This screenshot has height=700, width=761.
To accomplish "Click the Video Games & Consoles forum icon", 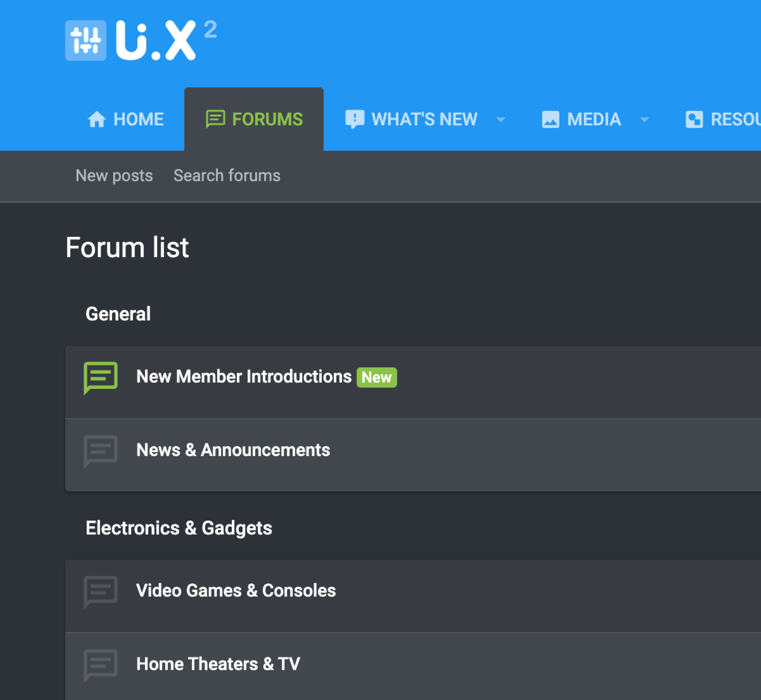I will (x=101, y=591).
